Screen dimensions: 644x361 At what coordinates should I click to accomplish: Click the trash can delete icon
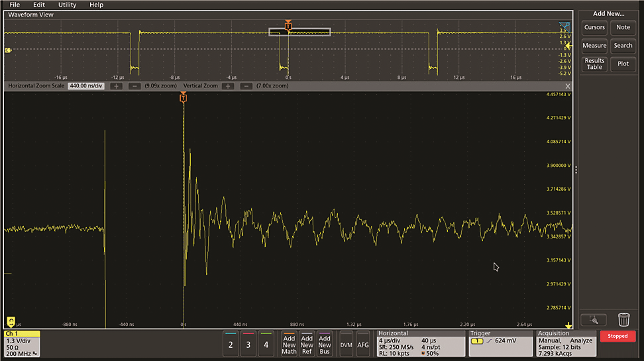coord(623,319)
